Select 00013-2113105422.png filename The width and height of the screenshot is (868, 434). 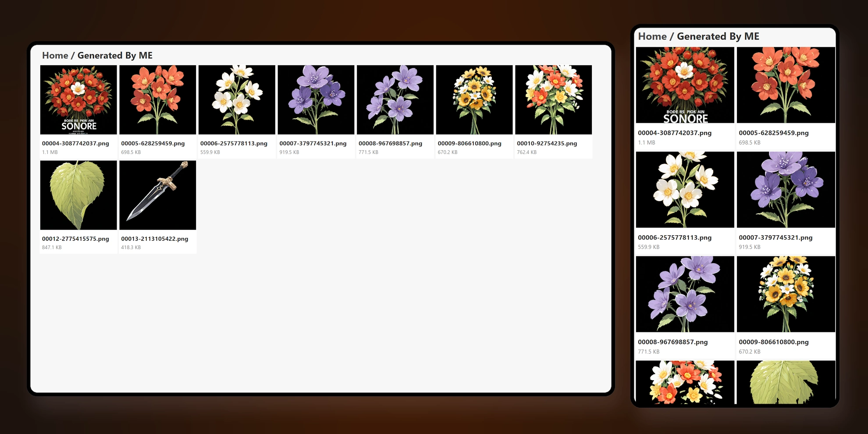pyautogui.click(x=155, y=239)
